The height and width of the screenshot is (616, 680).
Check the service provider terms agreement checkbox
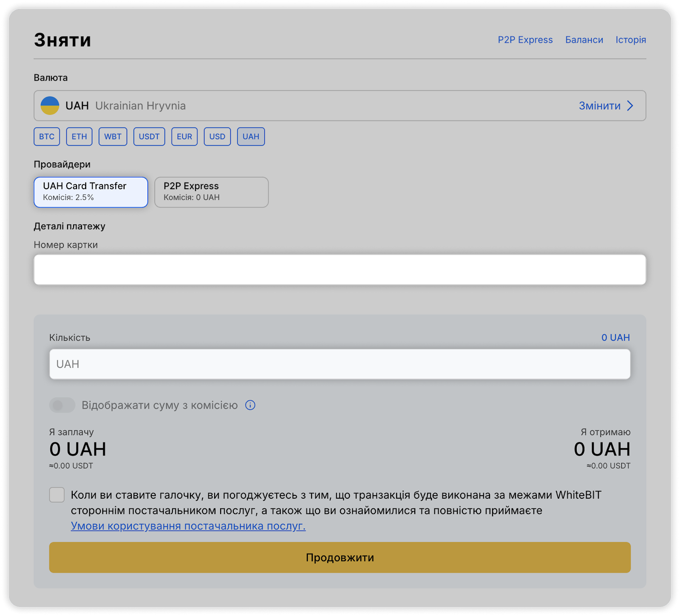click(57, 495)
